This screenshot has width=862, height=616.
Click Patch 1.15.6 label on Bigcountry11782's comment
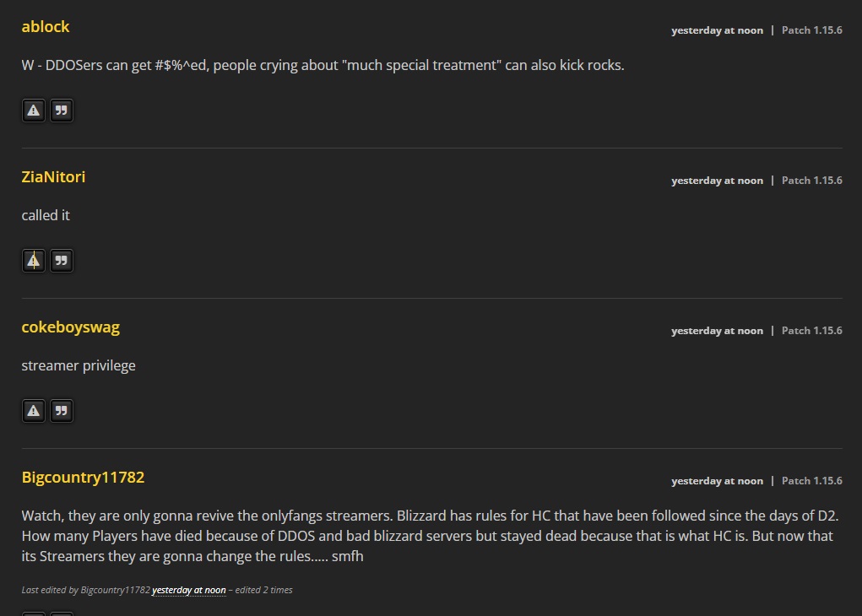click(811, 481)
